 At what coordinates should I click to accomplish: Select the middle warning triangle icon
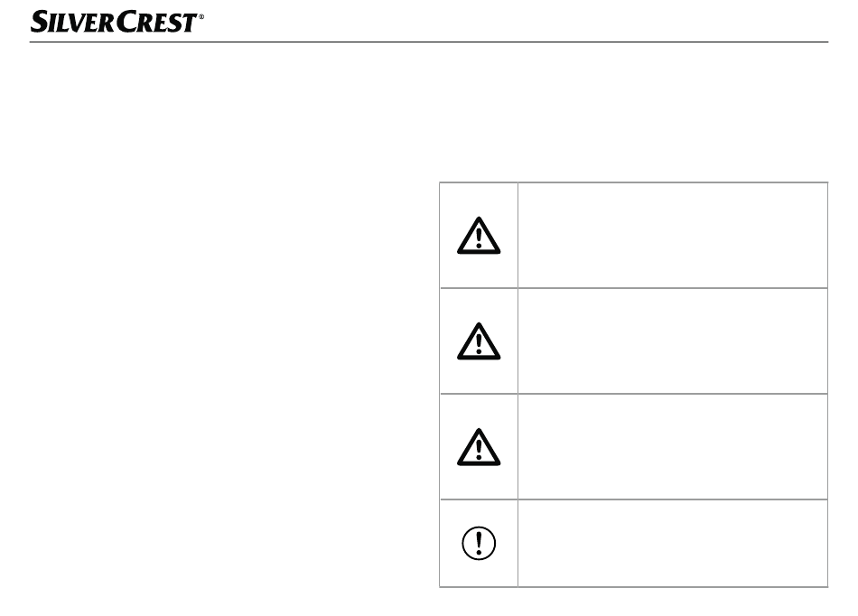pos(479,341)
